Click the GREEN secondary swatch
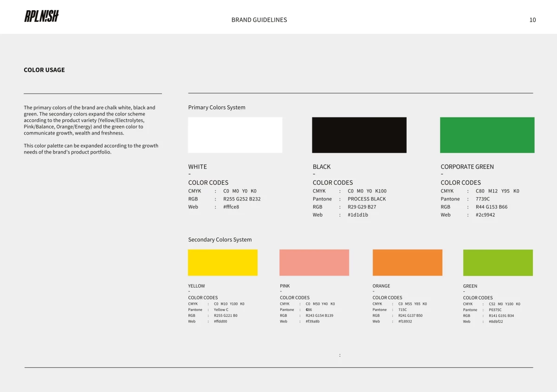Viewport: 557px width, 392px height. pyautogui.click(x=498, y=262)
